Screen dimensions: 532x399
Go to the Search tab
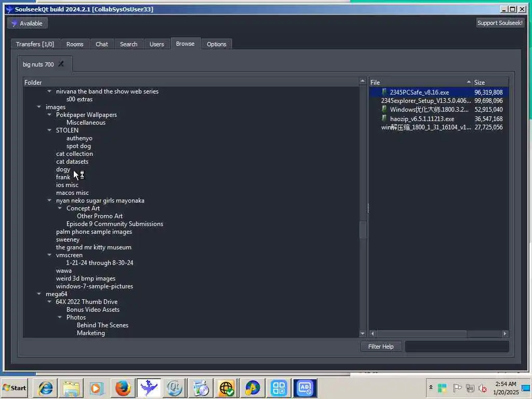(x=129, y=44)
